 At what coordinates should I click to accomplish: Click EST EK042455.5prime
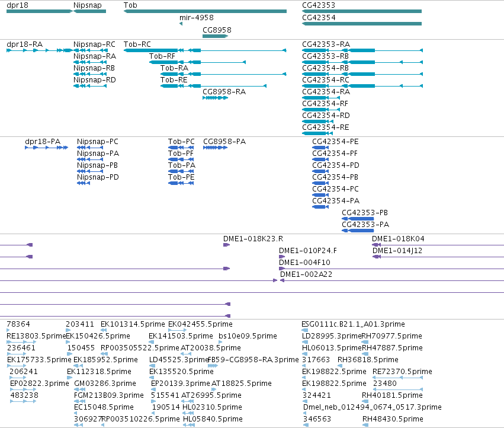pyautogui.click(x=178, y=330)
